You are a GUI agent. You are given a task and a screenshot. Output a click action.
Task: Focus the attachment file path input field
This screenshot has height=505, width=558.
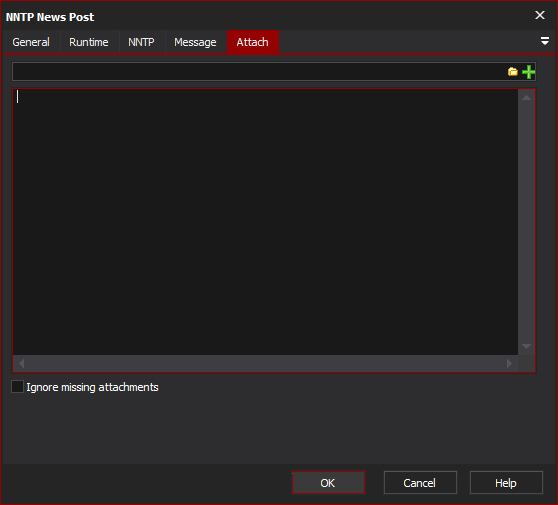(259, 72)
